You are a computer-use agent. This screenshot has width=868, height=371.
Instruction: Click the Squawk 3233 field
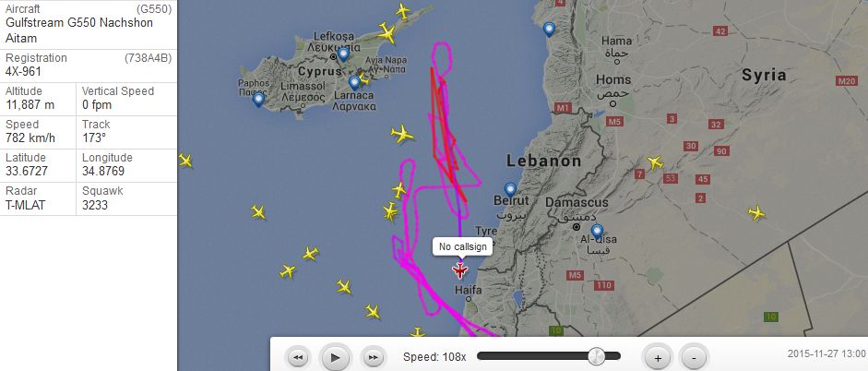click(x=126, y=198)
